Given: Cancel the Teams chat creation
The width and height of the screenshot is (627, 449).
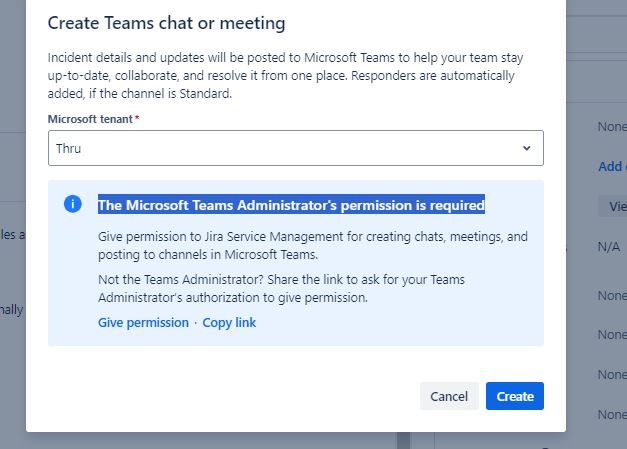Looking at the screenshot, I should click(x=449, y=396).
